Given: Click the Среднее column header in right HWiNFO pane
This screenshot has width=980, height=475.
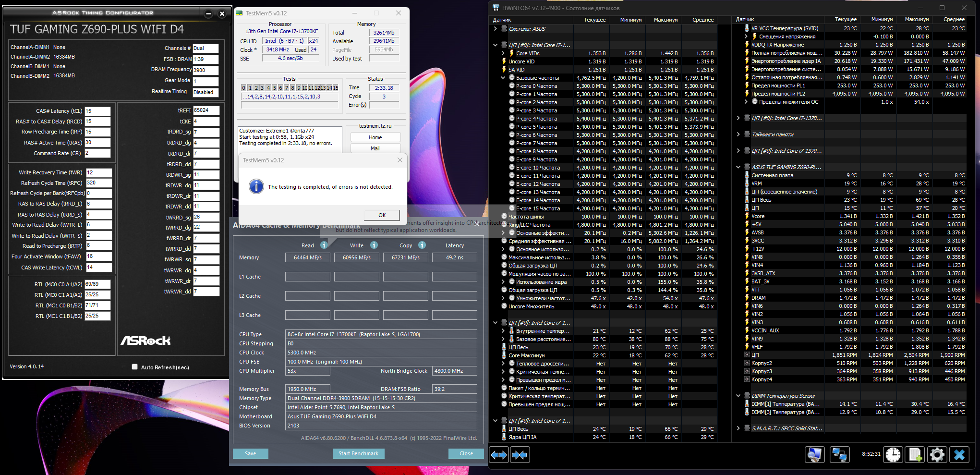Looking at the screenshot, I should click(954, 19).
